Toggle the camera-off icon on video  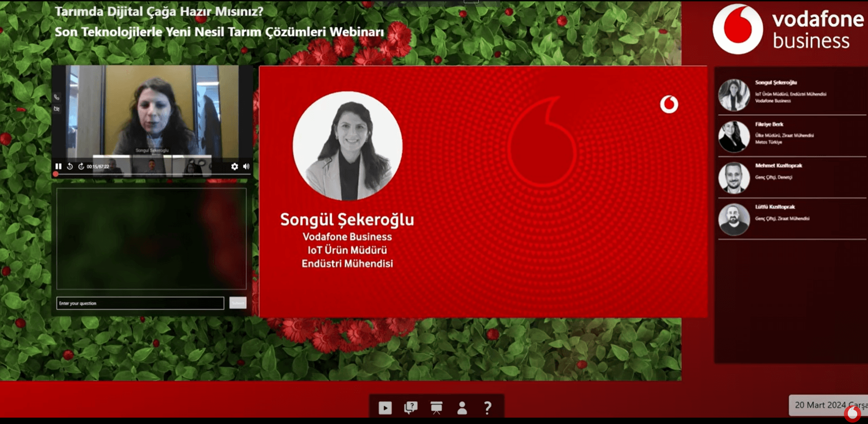tap(57, 109)
